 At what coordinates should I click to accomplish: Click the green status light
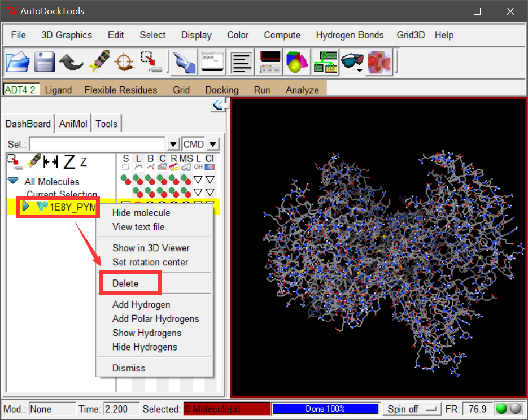tap(501, 409)
